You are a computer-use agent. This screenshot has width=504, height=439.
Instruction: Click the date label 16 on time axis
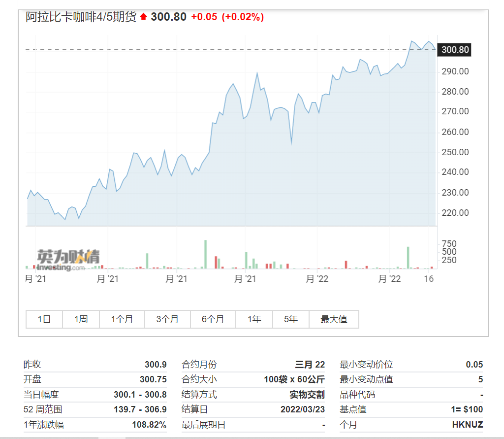pyautogui.click(x=429, y=279)
